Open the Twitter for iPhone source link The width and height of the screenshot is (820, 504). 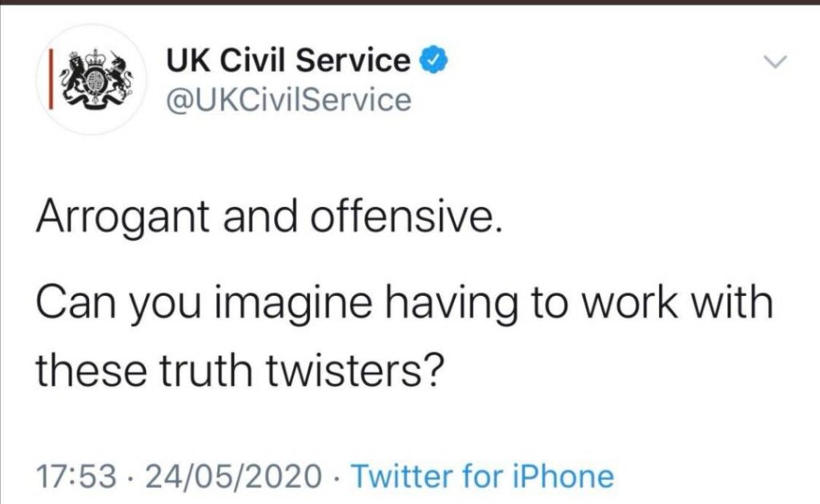(483, 476)
